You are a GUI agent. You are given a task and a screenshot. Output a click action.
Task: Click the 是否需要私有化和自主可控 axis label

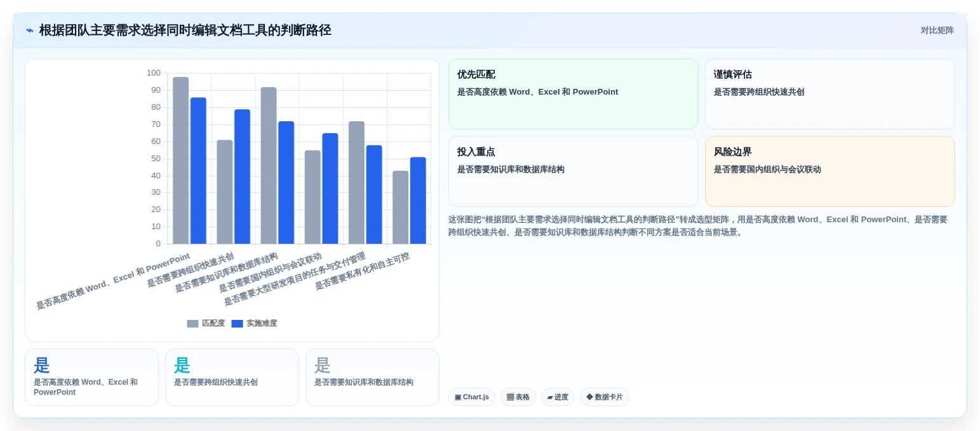point(362,271)
